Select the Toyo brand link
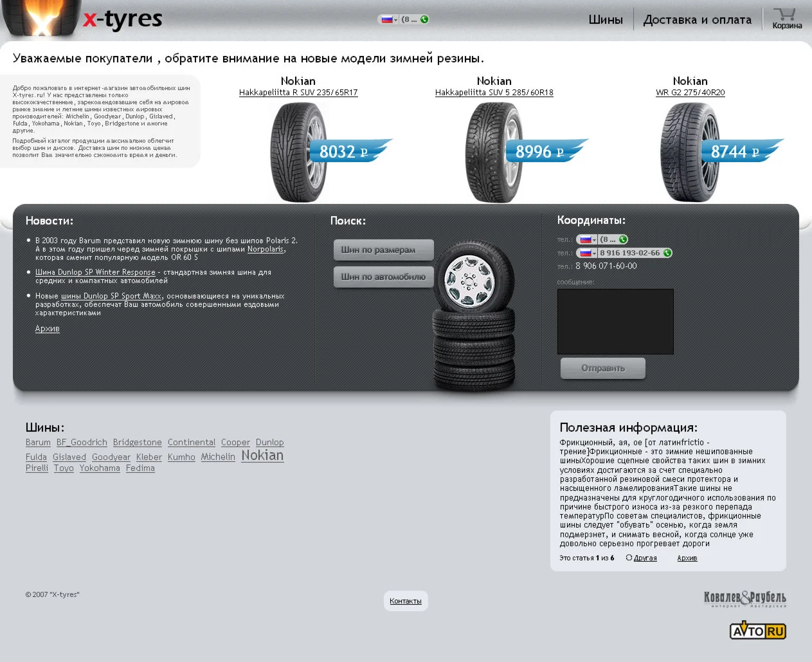 coord(64,468)
